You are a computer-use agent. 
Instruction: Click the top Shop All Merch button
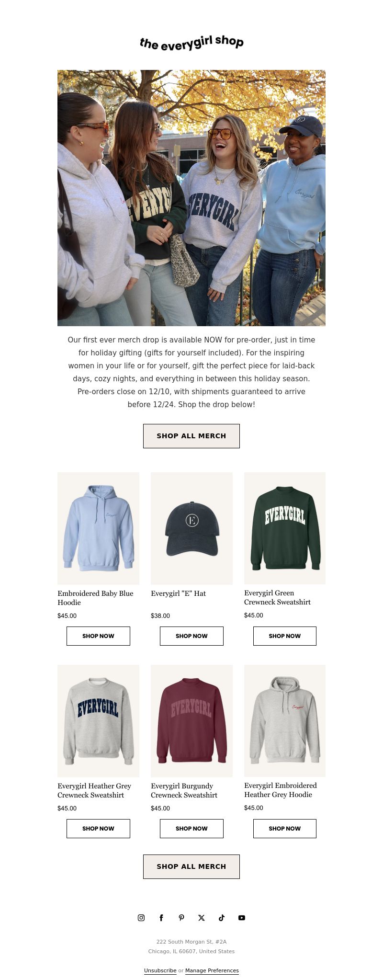point(191,436)
